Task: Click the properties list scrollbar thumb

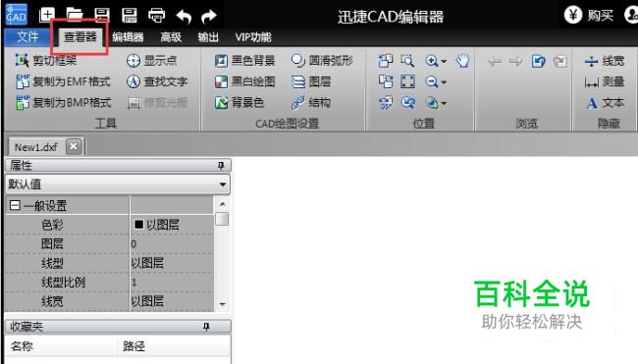Action: tap(222, 219)
